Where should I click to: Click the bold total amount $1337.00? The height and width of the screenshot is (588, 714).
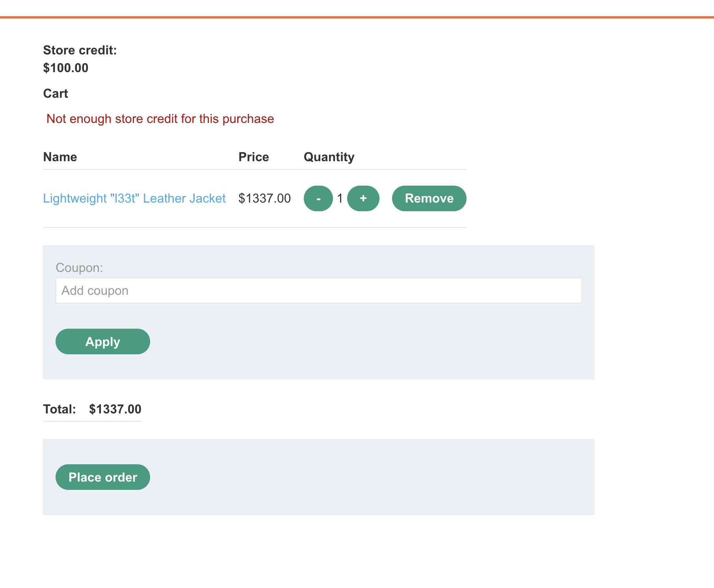click(115, 409)
